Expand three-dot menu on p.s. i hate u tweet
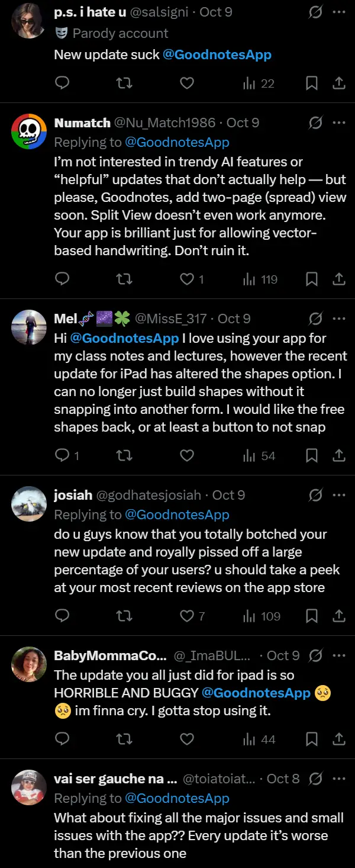This screenshot has width=355, height=868. click(339, 12)
